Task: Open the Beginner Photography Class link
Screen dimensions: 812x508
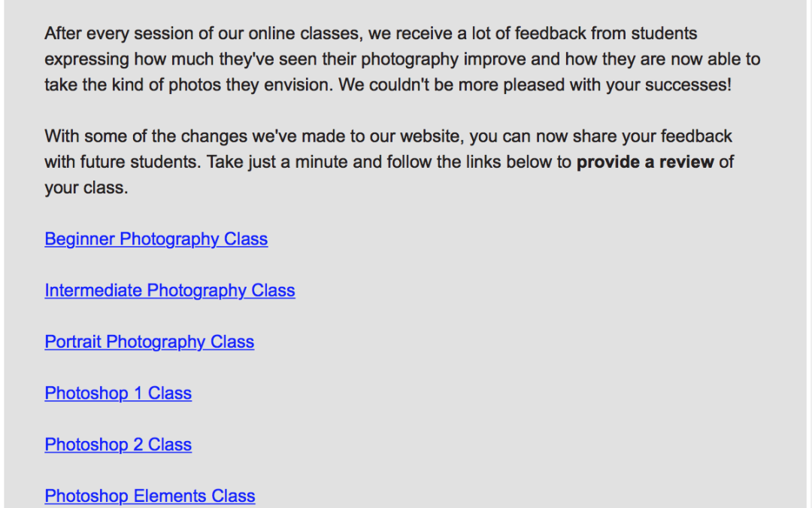Action: coord(156,239)
